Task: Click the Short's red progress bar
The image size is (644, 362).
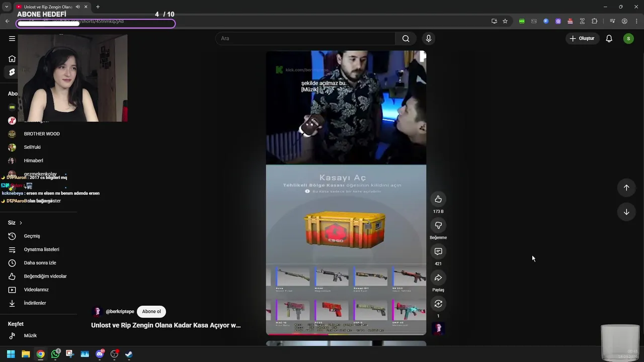Action: 346,334
